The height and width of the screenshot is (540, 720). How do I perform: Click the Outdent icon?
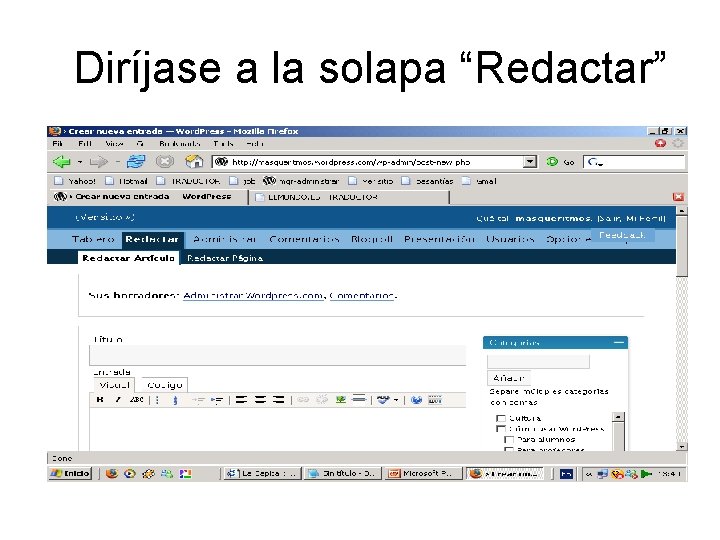[197, 400]
